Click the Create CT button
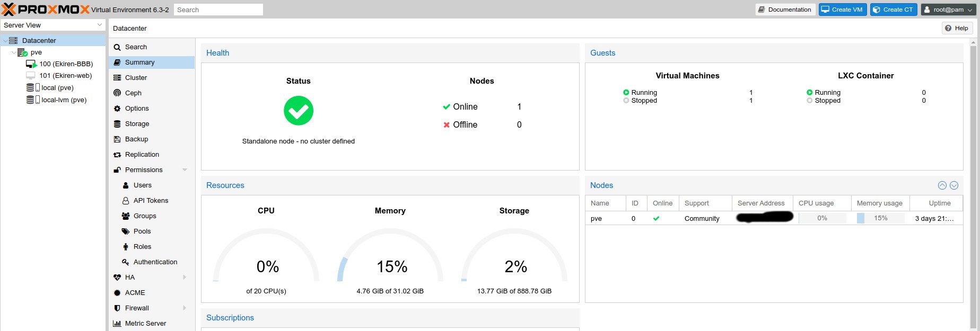Screen dimensions: 980x331 (x=894, y=10)
